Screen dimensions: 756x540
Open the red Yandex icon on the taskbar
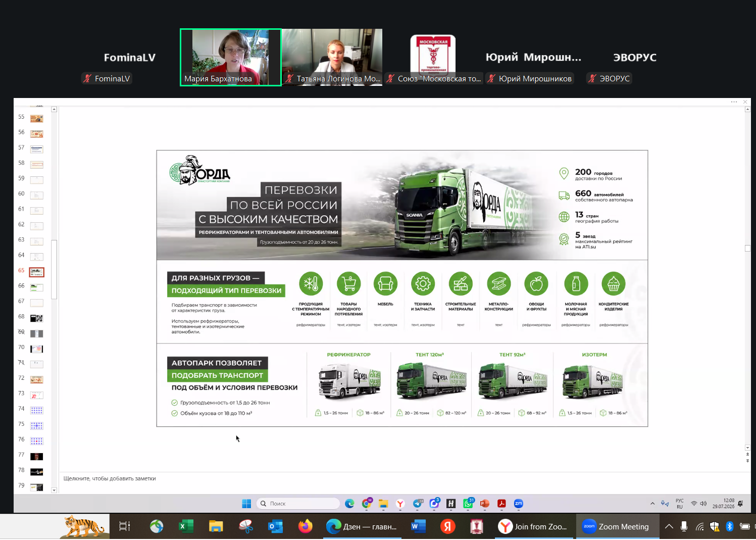click(447, 527)
